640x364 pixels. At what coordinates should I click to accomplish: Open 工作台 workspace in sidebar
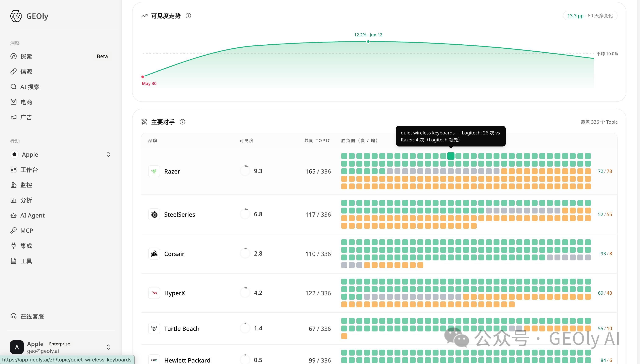pos(29,170)
